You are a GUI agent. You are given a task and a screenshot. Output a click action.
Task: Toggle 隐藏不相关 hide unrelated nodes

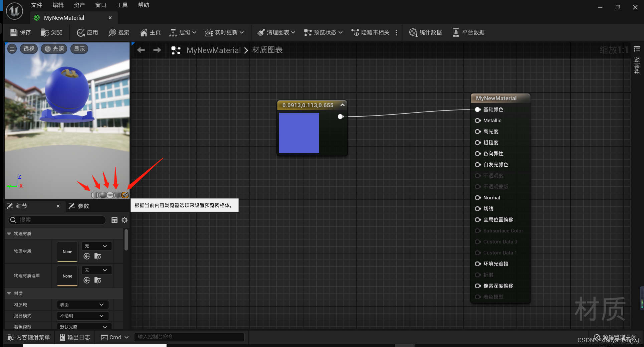pos(370,32)
